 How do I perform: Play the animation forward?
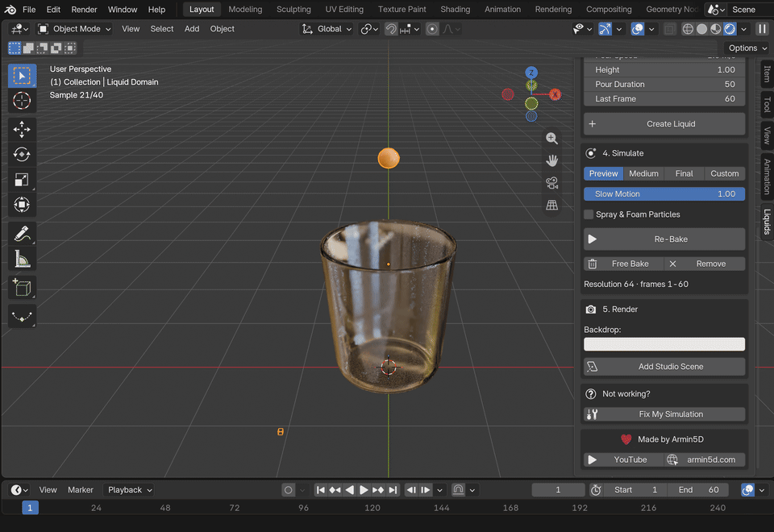(x=364, y=490)
